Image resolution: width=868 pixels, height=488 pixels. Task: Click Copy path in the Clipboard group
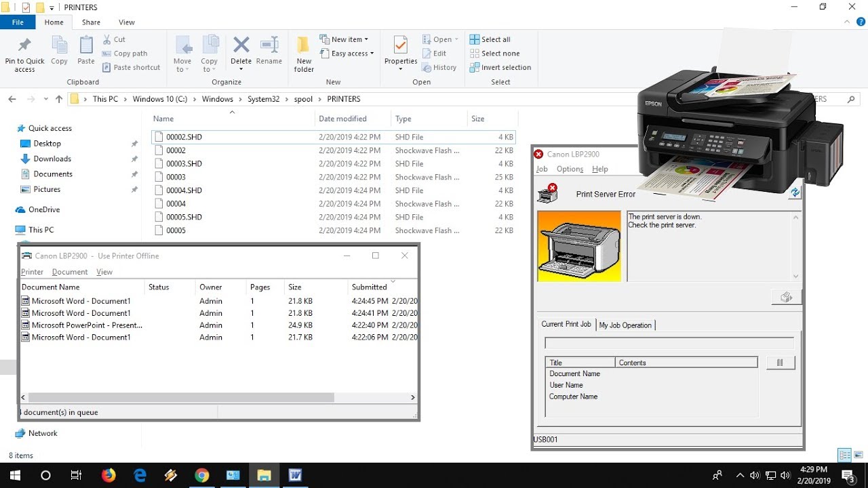[x=125, y=54]
